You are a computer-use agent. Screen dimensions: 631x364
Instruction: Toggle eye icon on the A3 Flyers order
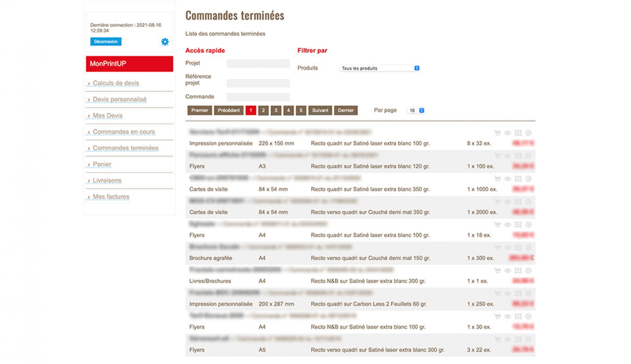point(508,156)
